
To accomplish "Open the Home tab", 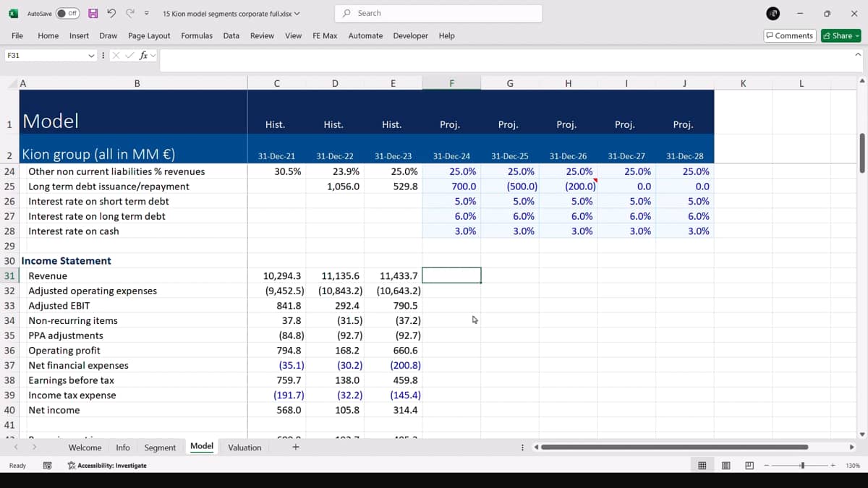I will [x=48, y=35].
